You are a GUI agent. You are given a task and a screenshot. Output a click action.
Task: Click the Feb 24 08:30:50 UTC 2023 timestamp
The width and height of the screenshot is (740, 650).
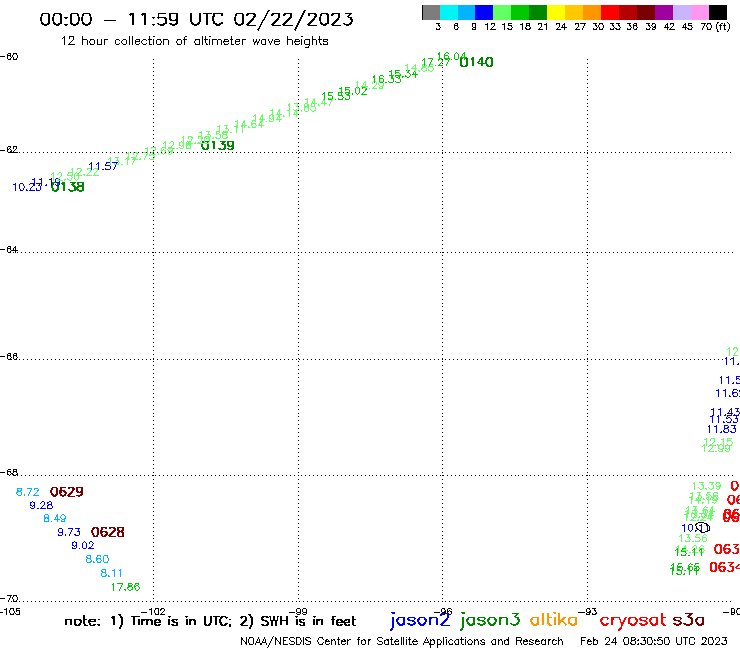click(x=654, y=641)
